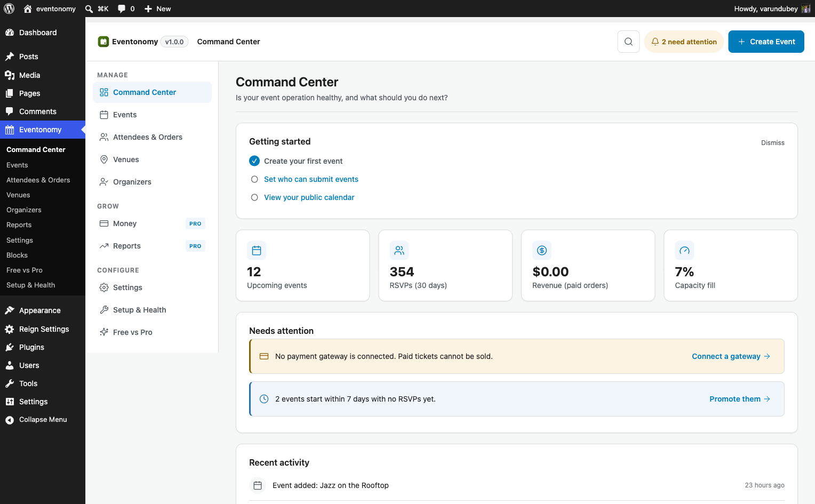Click the 7% Capacity fill value
Screen dimensions: 815x504
click(x=684, y=272)
